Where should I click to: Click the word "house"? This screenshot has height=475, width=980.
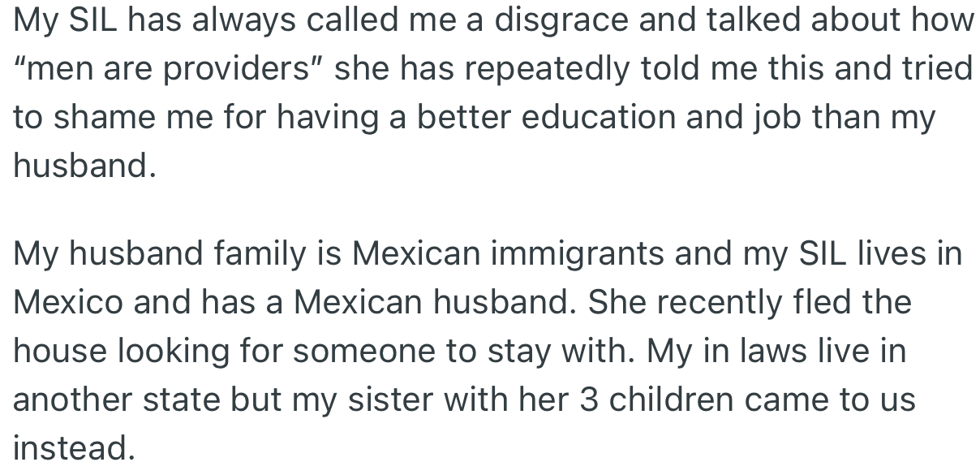coord(62,351)
